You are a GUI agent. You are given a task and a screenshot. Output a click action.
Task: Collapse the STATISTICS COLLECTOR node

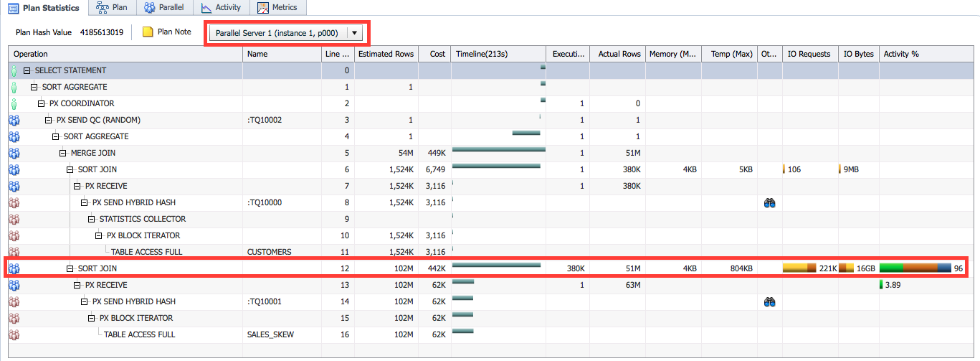(92, 220)
